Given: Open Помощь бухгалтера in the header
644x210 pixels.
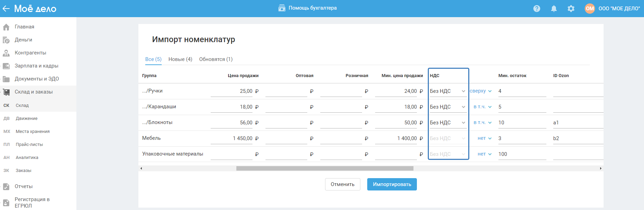Looking at the screenshot, I should point(308,8).
